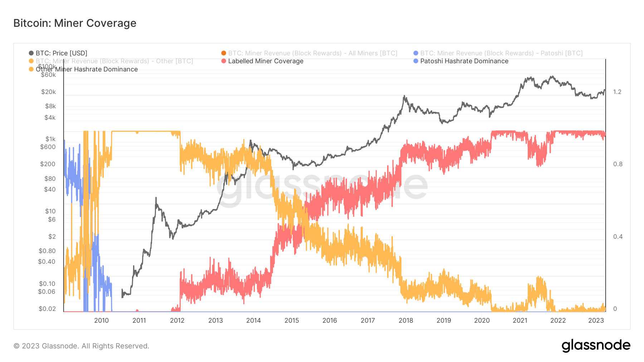Click the Bitcoin: Miner Coverage chart title
The image size is (644, 362).
(75, 23)
